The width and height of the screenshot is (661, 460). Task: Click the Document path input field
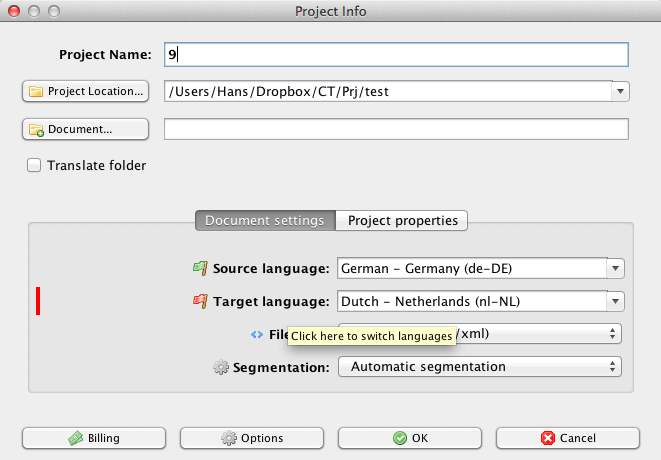coord(395,129)
